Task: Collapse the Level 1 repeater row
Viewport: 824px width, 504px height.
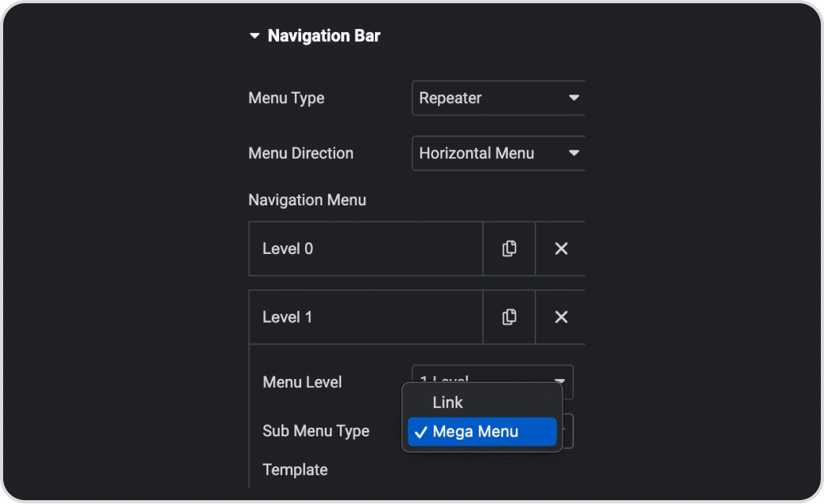Action: tap(366, 317)
